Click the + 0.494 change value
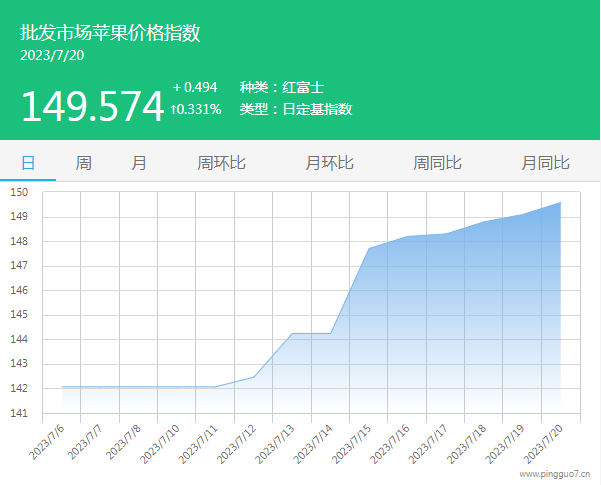 point(195,87)
